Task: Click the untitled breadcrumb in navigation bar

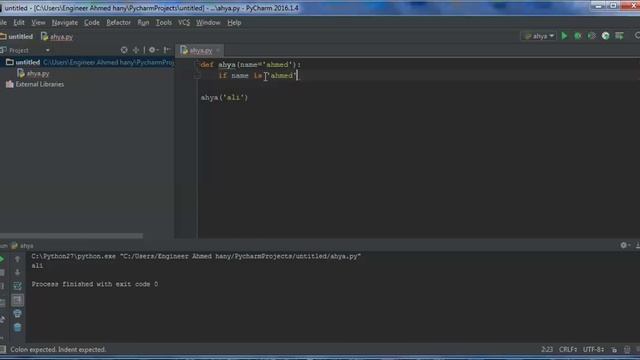Action: pyautogui.click(x=17, y=37)
